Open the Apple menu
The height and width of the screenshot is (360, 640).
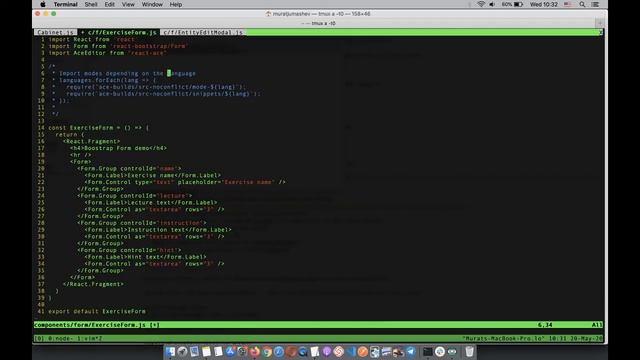pos(42,4)
